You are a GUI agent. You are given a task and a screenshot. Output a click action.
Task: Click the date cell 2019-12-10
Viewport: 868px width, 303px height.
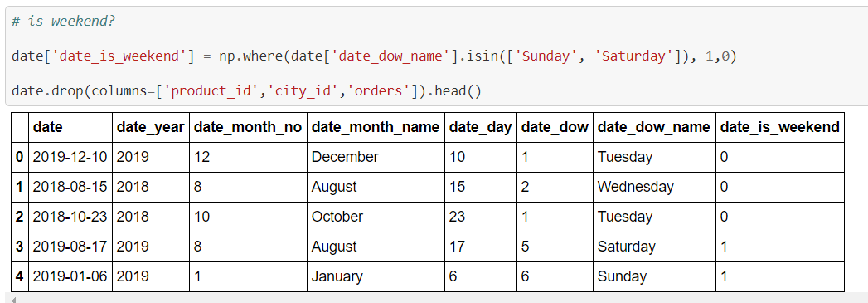coord(70,158)
